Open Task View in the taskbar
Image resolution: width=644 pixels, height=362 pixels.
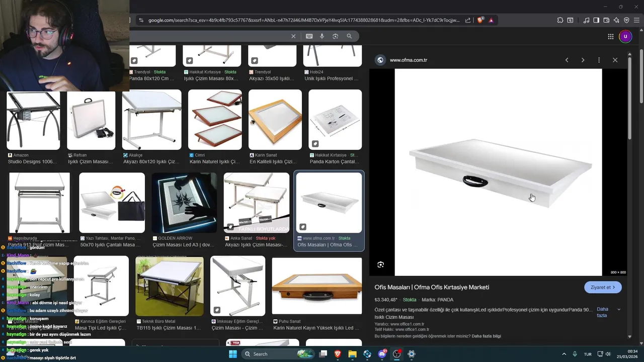click(x=324, y=354)
